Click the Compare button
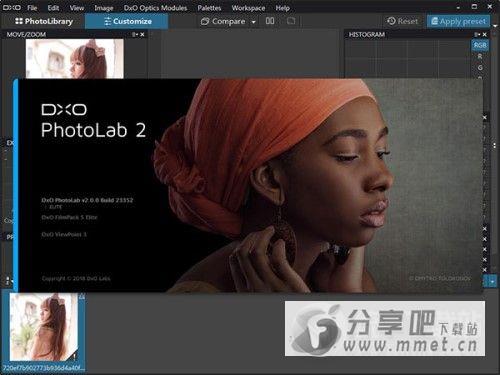The width and height of the screenshot is (500, 375). click(223, 21)
